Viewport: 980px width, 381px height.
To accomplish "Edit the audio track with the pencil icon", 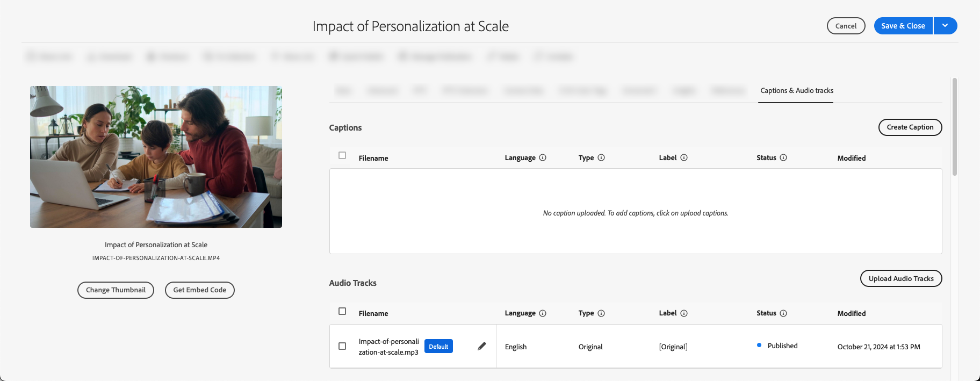I will coord(482,346).
